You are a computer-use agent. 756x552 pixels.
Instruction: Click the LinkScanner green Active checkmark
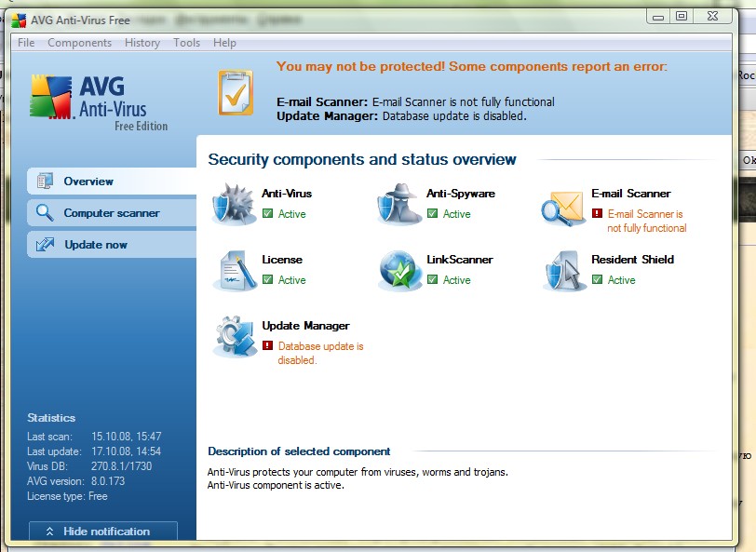[433, 279]
